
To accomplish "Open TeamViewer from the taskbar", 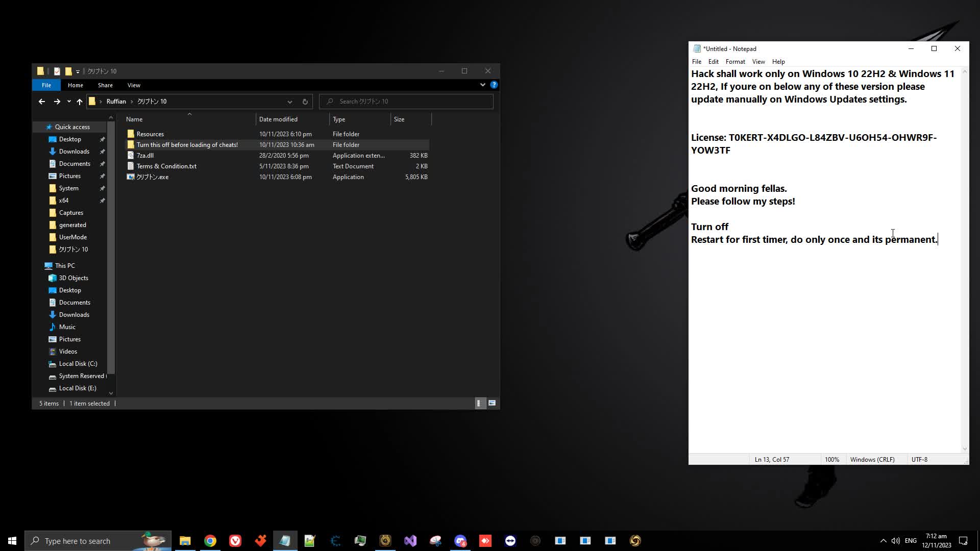I will [x=510, y=540].
